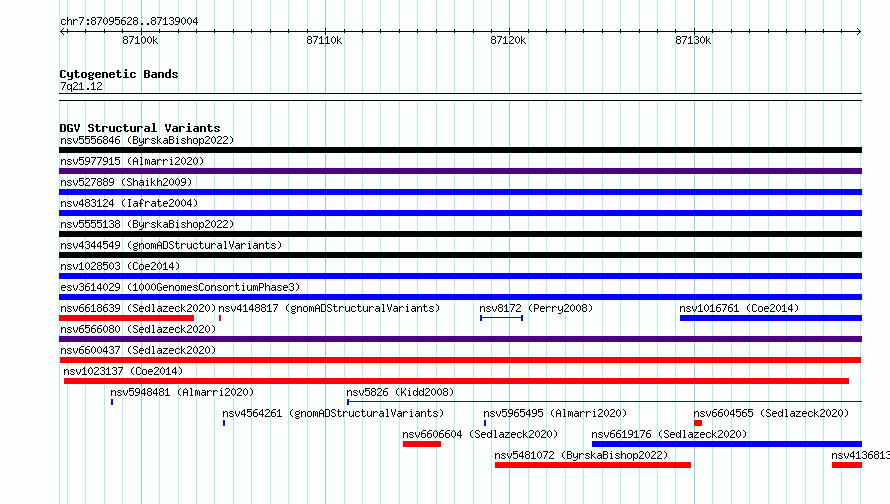The height and width of the screenshot is (504, 890).
Task: Open esv3614029 (1000GenomesConsortiumPhase3) label
Action: pyautogui.click(x=180, y=287)
